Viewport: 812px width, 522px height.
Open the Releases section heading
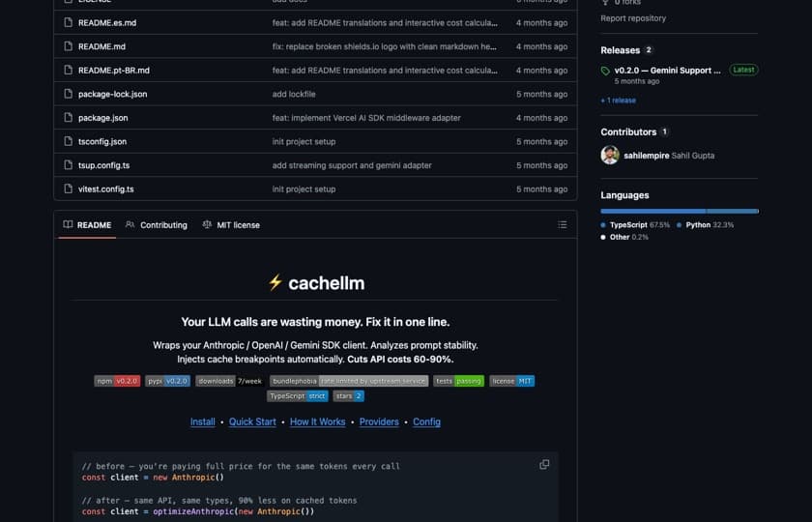pyautogui.click(x=621, y=50)
